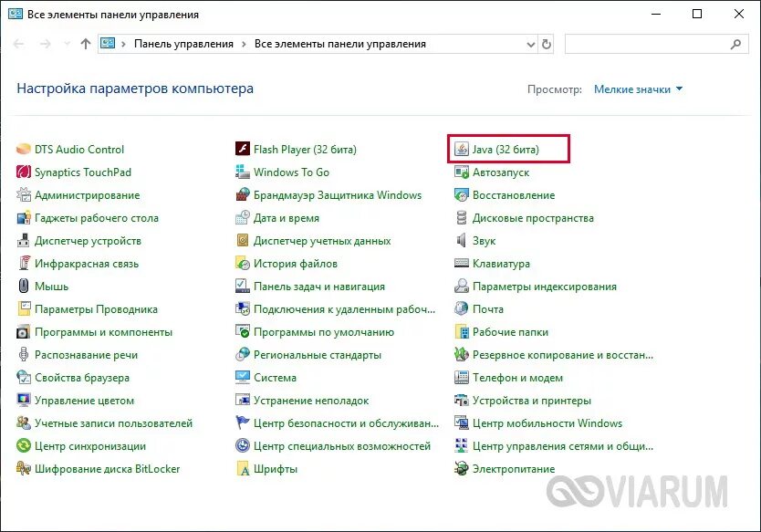Click the Back navigation arrow

(18, 44)
